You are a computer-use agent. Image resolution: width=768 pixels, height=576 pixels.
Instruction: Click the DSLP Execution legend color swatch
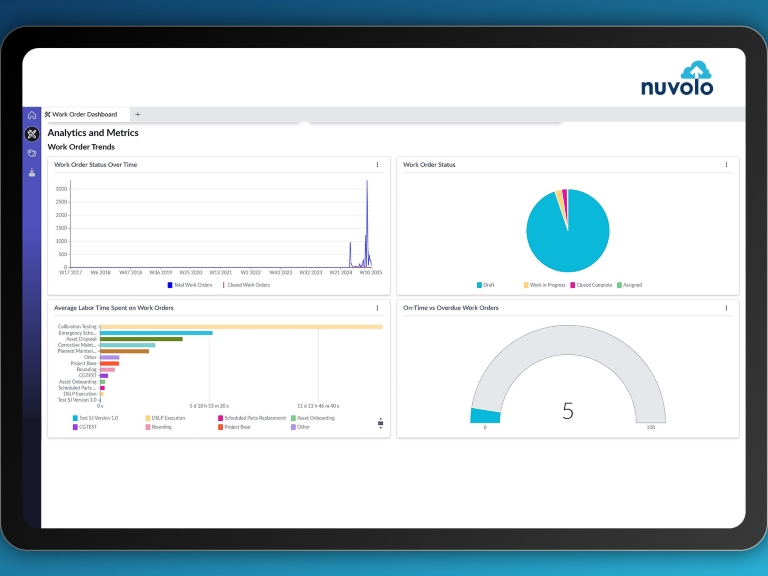point(148,418)
